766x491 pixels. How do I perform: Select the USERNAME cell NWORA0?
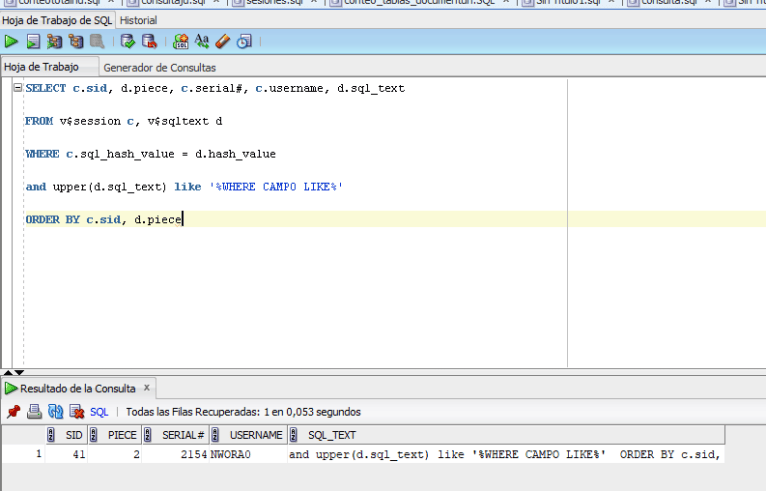click(248, 454)
